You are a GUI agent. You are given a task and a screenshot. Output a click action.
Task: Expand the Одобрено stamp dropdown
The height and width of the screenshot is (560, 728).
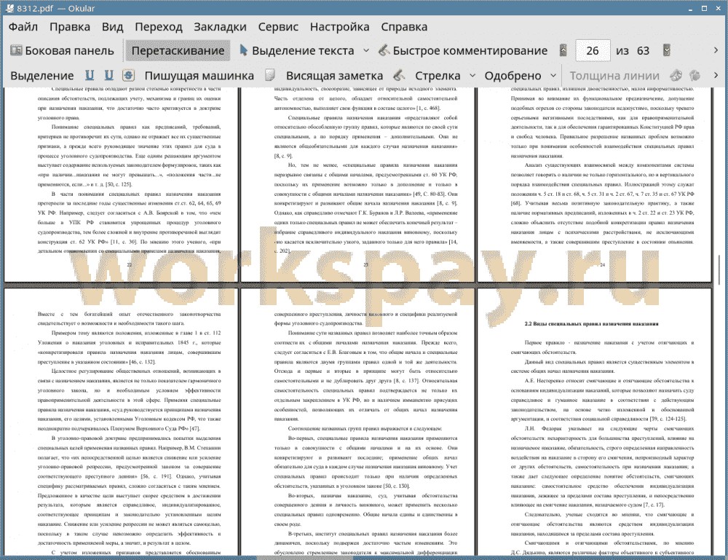click(553, 75)
